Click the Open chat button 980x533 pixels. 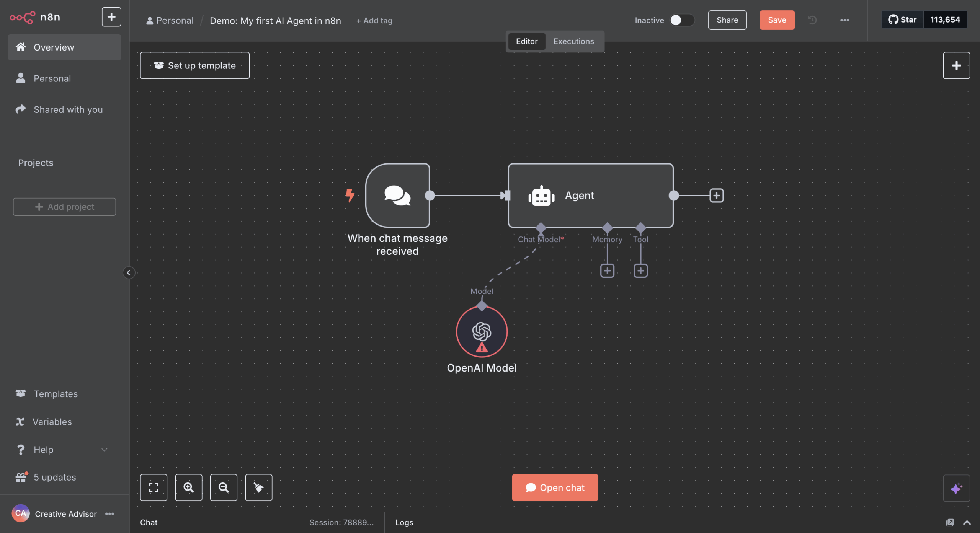555,487
